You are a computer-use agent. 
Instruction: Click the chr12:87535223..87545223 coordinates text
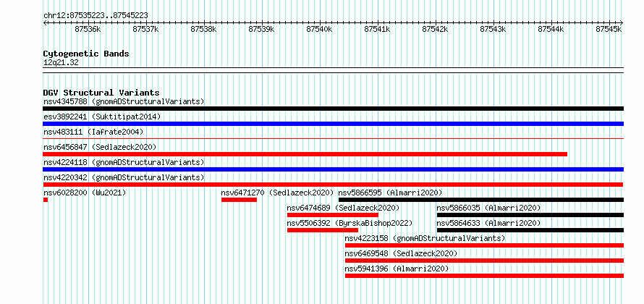point(96,16)
